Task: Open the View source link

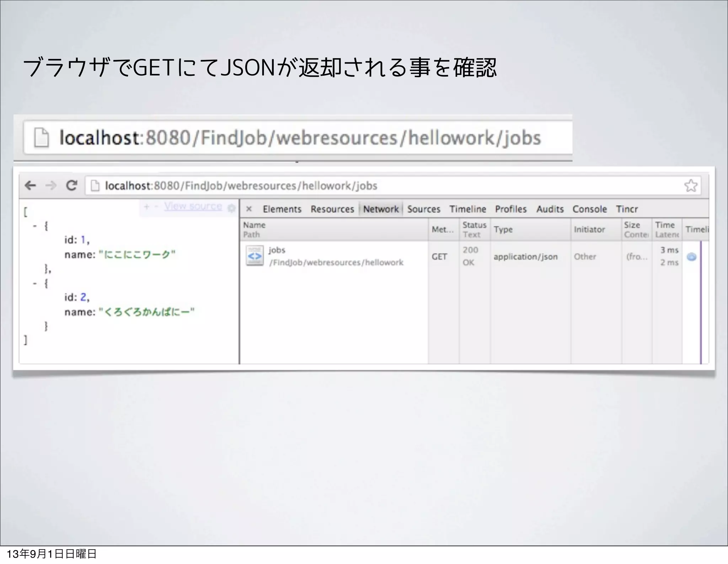Action: (193, 206)
